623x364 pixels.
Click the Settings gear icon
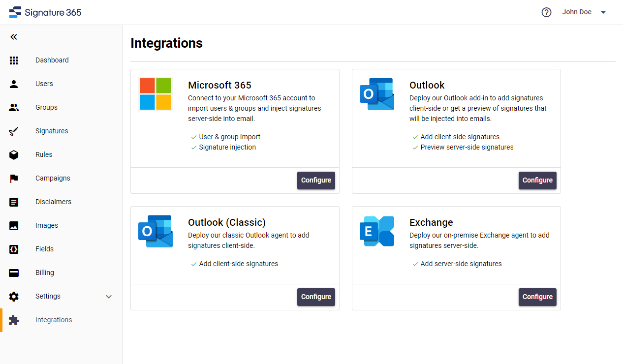[14, 297]
